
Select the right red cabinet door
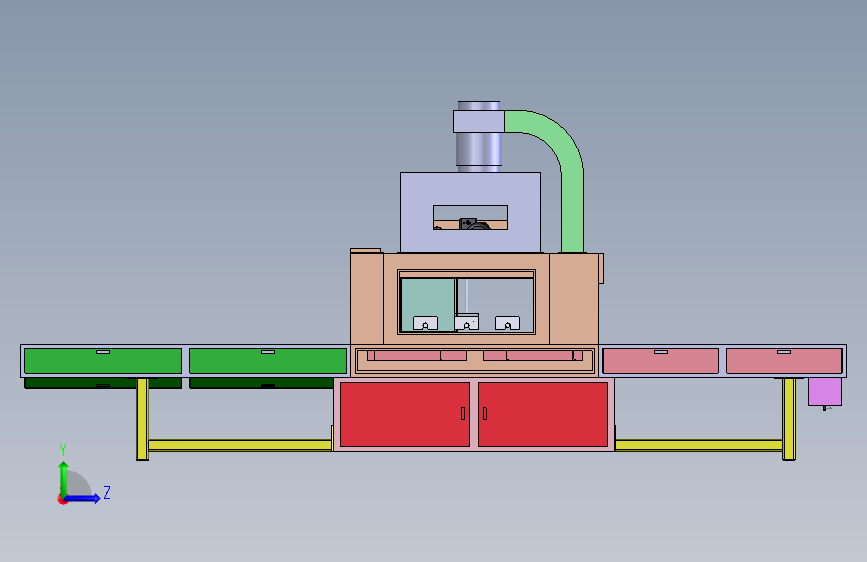[543, 414]
